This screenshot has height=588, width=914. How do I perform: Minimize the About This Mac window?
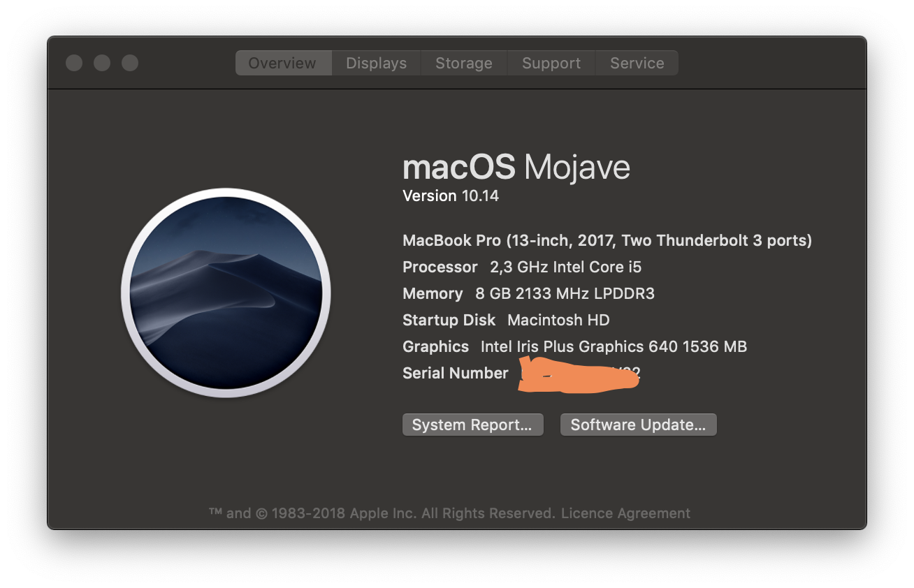click(x=102, y=63)
